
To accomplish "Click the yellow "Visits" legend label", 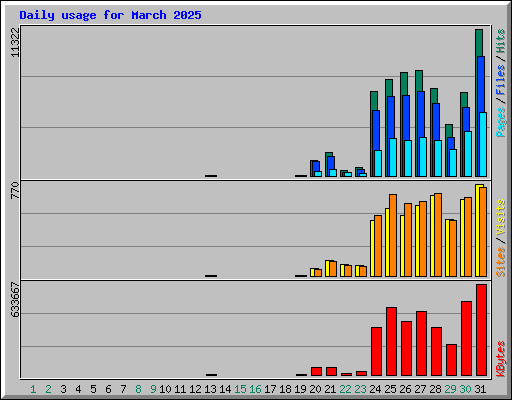I will (x=501, y=218).
